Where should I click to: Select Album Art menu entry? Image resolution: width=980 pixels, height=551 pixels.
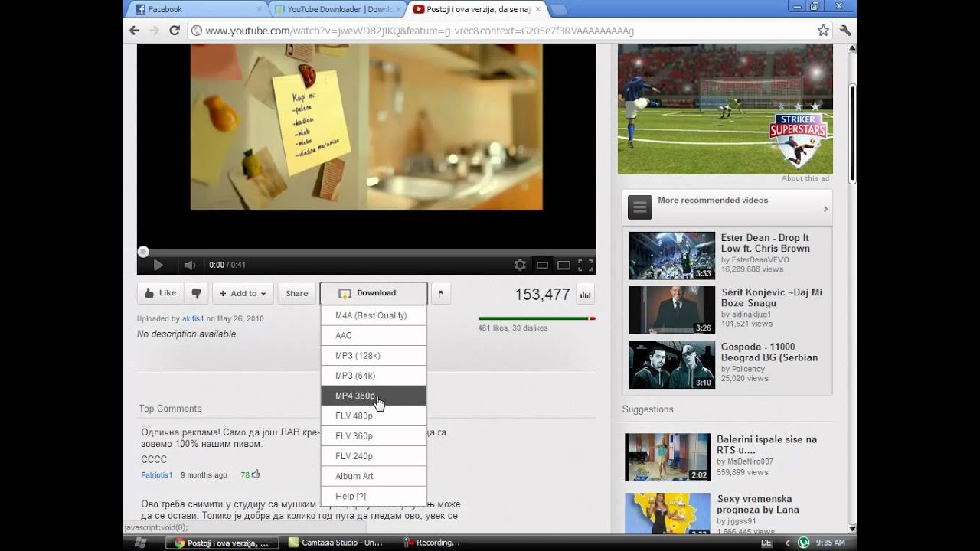tap(374, 476)
